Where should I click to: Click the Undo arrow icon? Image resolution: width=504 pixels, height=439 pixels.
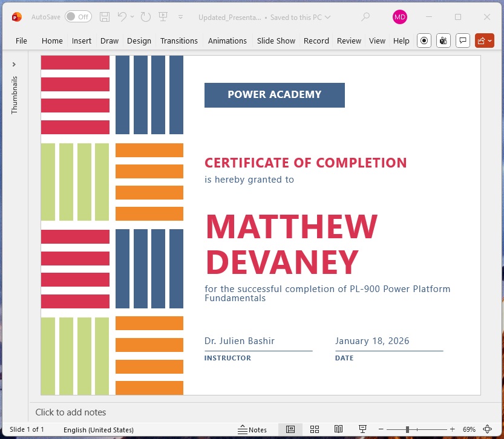(122, 17)
